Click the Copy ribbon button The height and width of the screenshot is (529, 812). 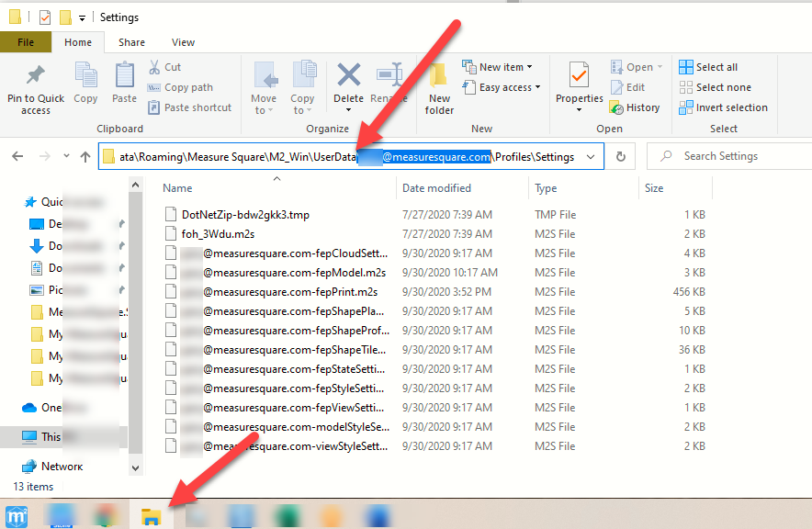pyautogui.click(x=85, y=83)
